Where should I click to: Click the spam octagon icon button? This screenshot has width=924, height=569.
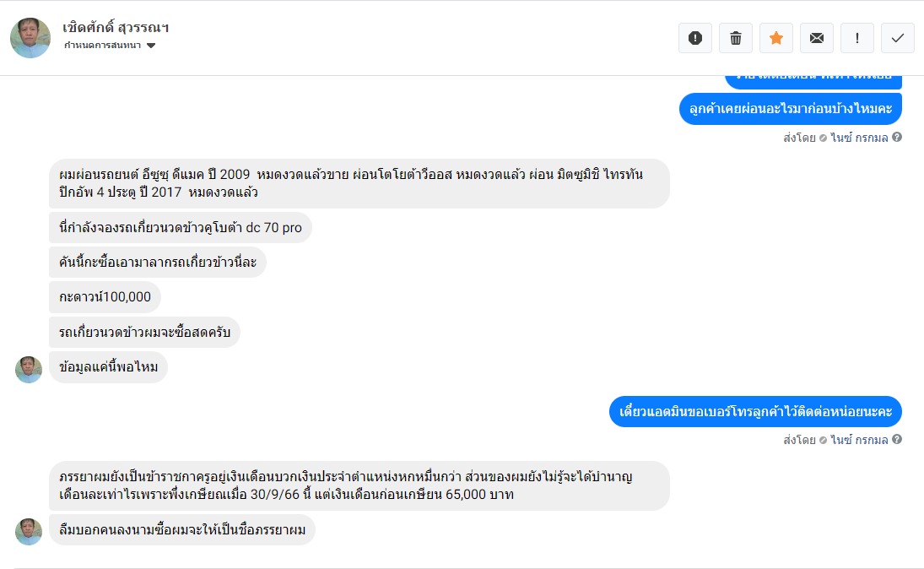coord(695,38)
